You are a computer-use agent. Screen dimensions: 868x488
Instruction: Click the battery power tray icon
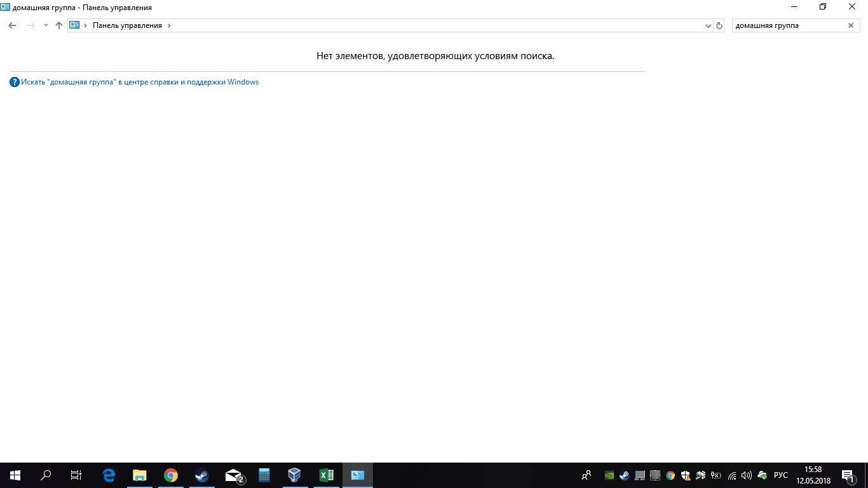tap(716, 475)
